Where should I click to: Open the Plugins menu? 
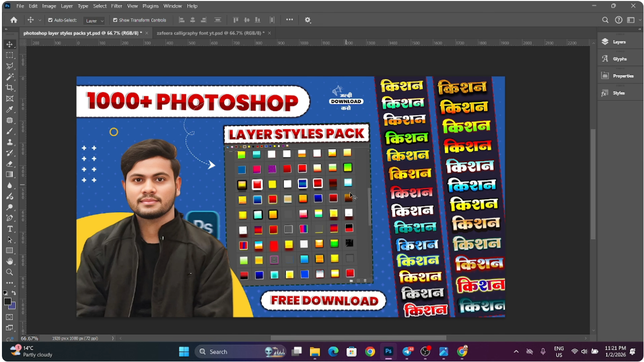(151, 6)
